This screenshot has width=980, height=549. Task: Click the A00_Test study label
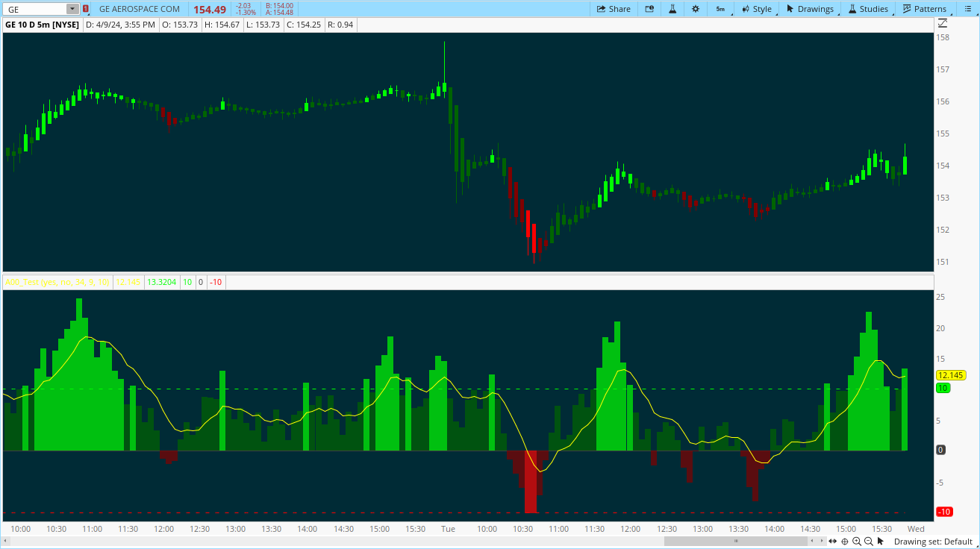tap(57, 282)
